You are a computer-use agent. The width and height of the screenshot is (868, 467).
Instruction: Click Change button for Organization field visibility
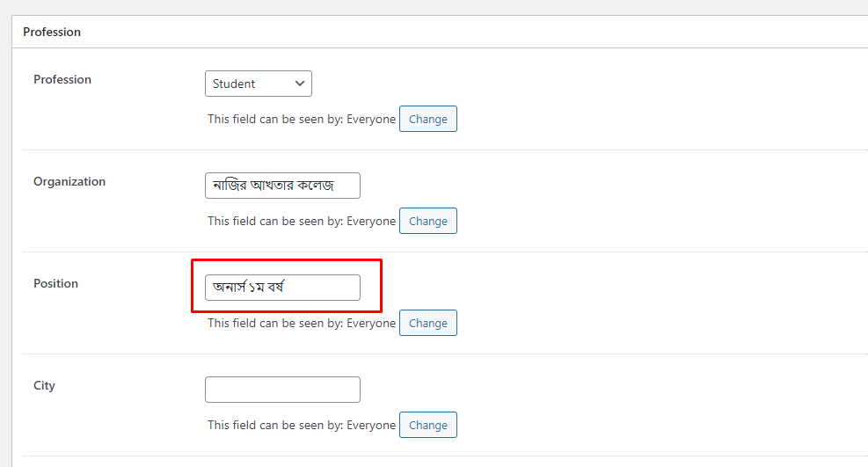coord(428,221)
